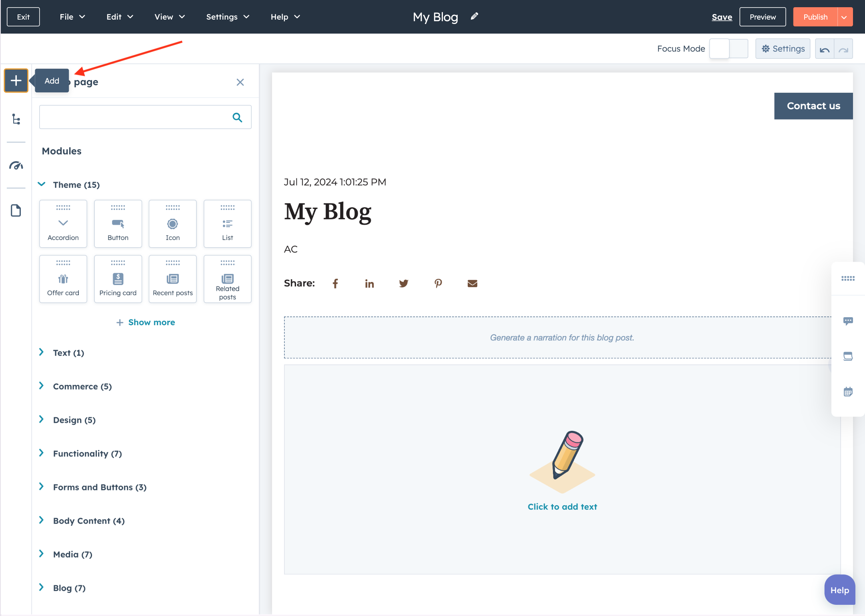
Task: Select the Icon module
Action: click(x=173, y=224)
